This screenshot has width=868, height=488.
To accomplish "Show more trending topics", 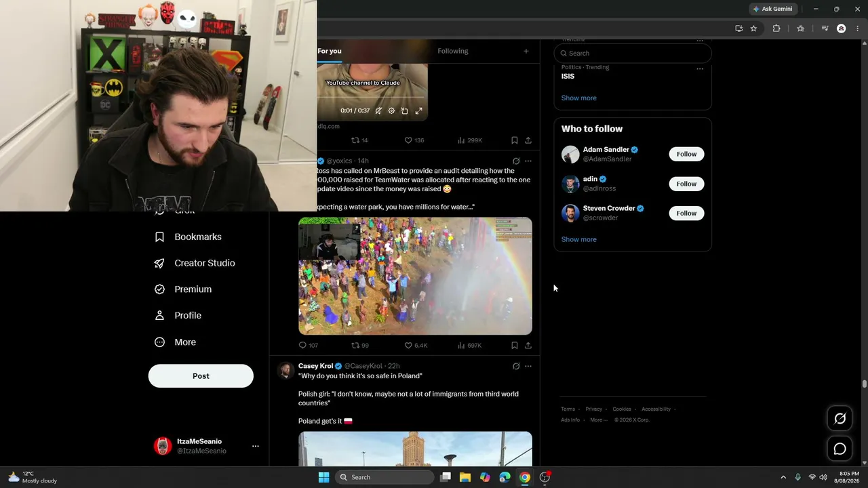I will 578,98.
